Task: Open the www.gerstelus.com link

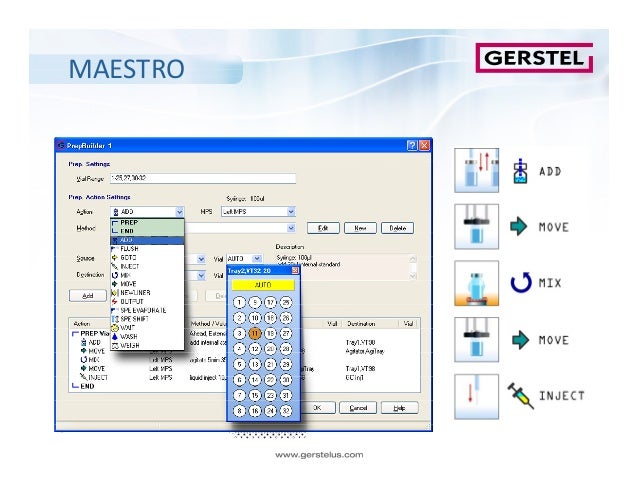Action: point(319,455)
